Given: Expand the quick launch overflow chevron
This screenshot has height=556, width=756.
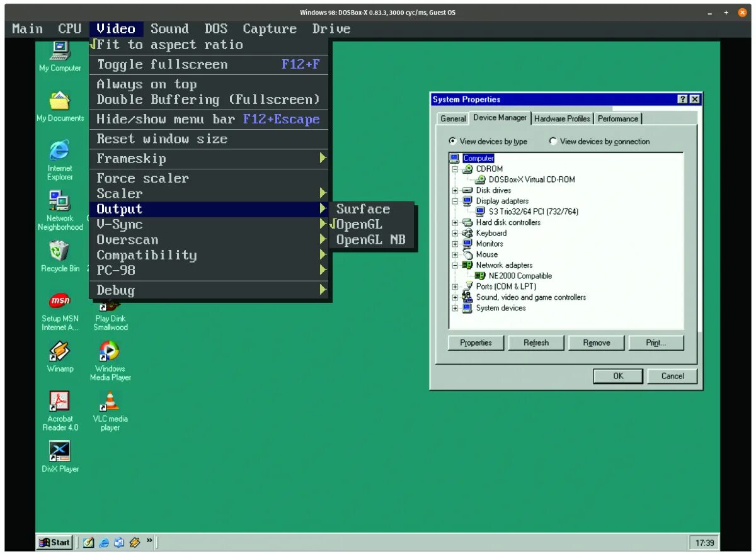Looking at the screenshot, I should tap(149, 540).
